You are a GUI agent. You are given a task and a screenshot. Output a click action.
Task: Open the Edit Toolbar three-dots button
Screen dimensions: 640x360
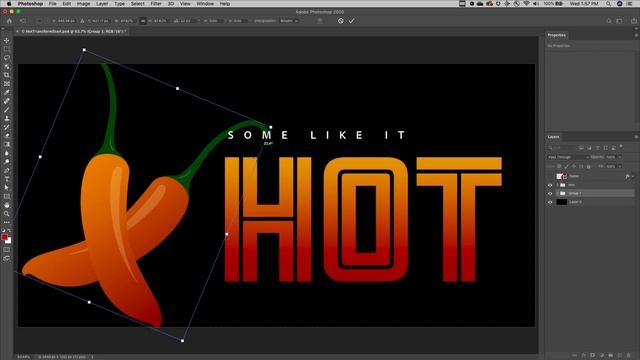(x=7, y=222)
